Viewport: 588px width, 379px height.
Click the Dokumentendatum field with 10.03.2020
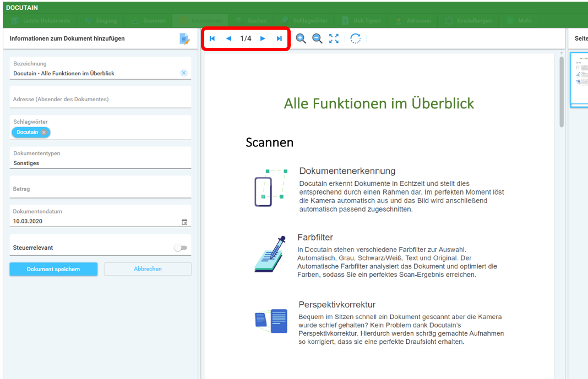[101, 216]
